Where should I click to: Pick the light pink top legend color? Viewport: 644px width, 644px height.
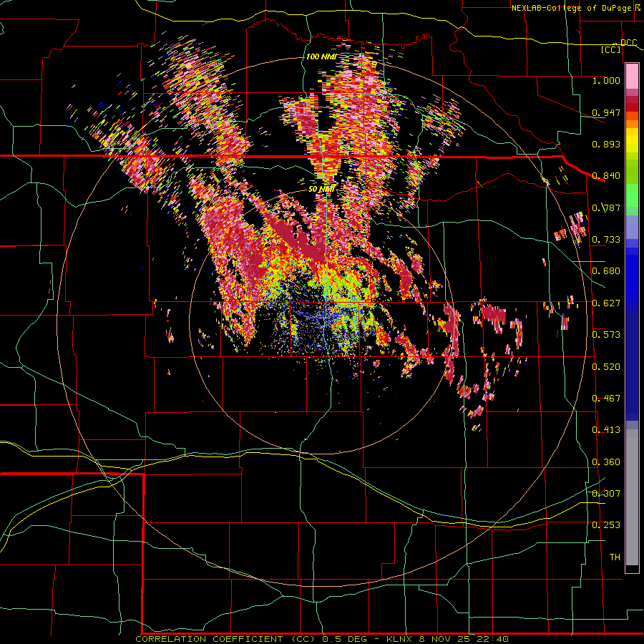point(632,77)
